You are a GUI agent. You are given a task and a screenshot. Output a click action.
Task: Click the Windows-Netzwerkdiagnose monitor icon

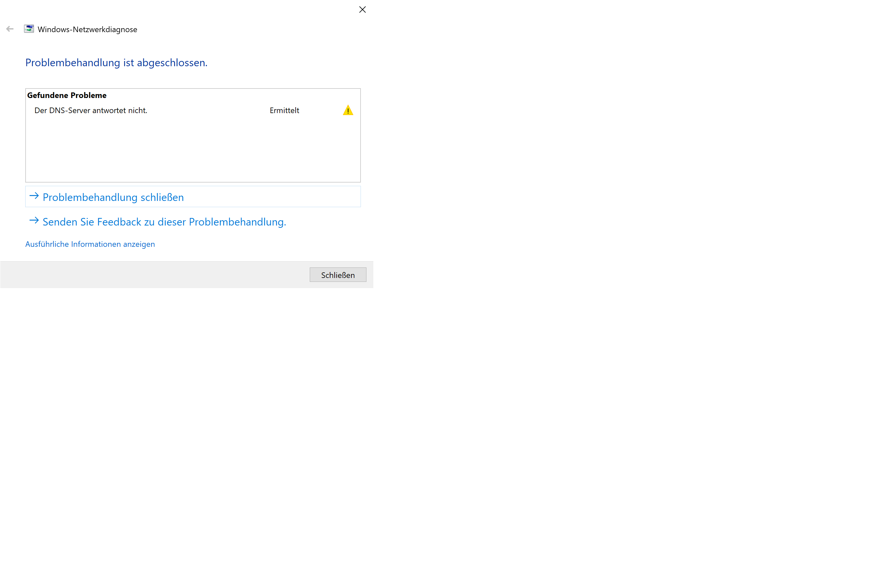[29, 29]
